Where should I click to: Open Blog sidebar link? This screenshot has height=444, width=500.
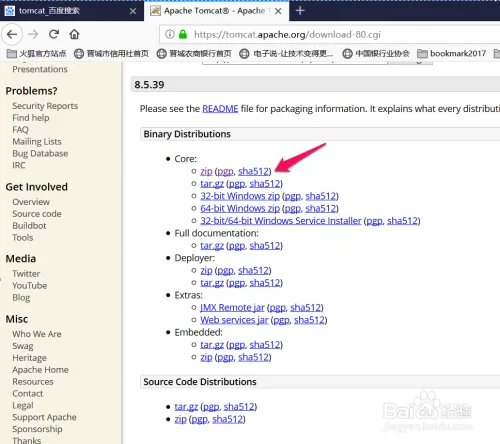click(21, 298)
